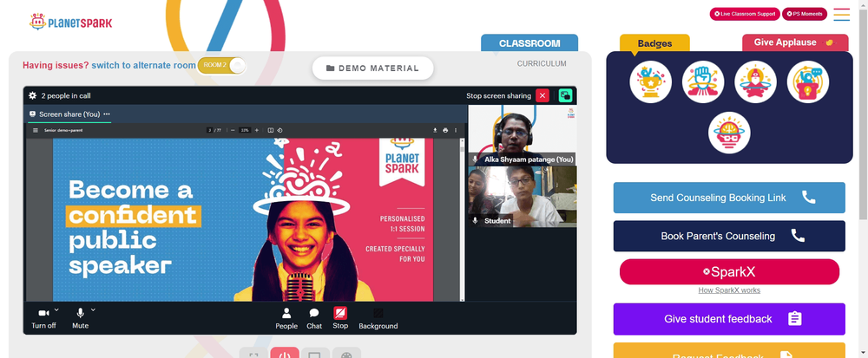Viewport: 868px width, 358px height.
Task: Award the raised fist badge
Action: pos(703,81)
